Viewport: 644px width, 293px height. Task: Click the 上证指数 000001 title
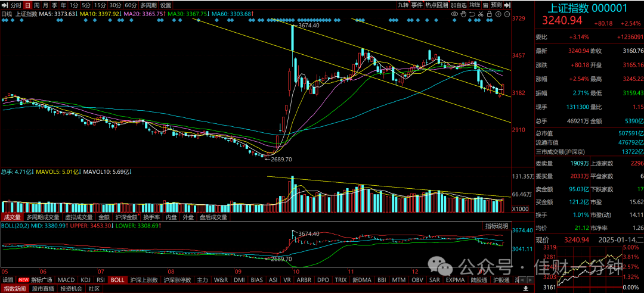click(x=588, y=8)
